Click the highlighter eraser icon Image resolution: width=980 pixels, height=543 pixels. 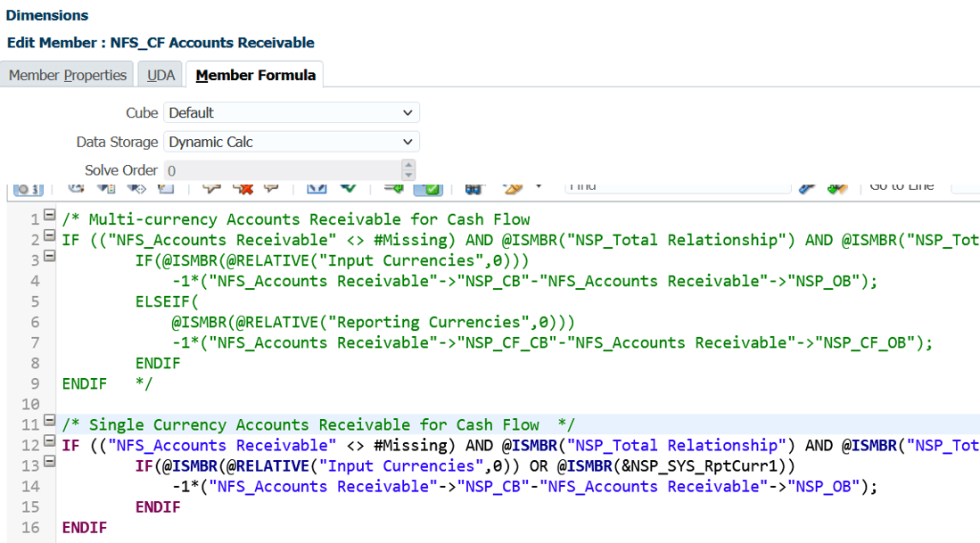pos(513,187)
